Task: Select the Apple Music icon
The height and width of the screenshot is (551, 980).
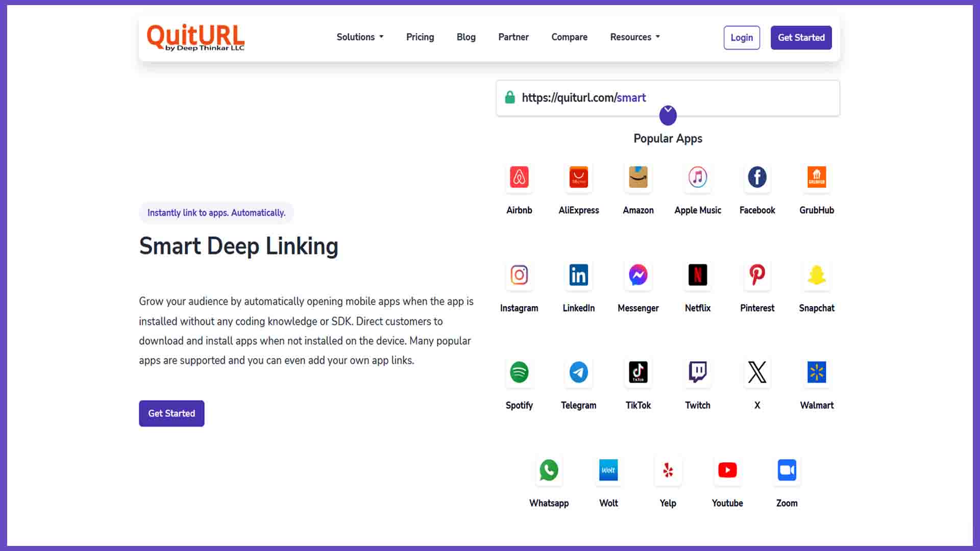Action: [x=697, y=178]
